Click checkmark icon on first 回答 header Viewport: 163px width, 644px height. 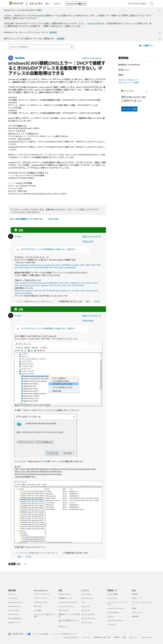click(15, 230)
